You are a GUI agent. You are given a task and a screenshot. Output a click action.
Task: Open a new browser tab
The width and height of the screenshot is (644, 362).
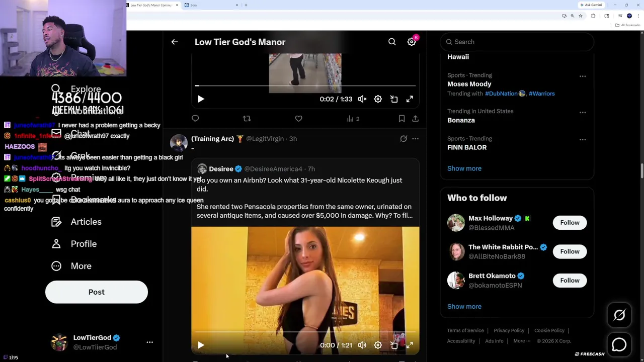point(246,5)
